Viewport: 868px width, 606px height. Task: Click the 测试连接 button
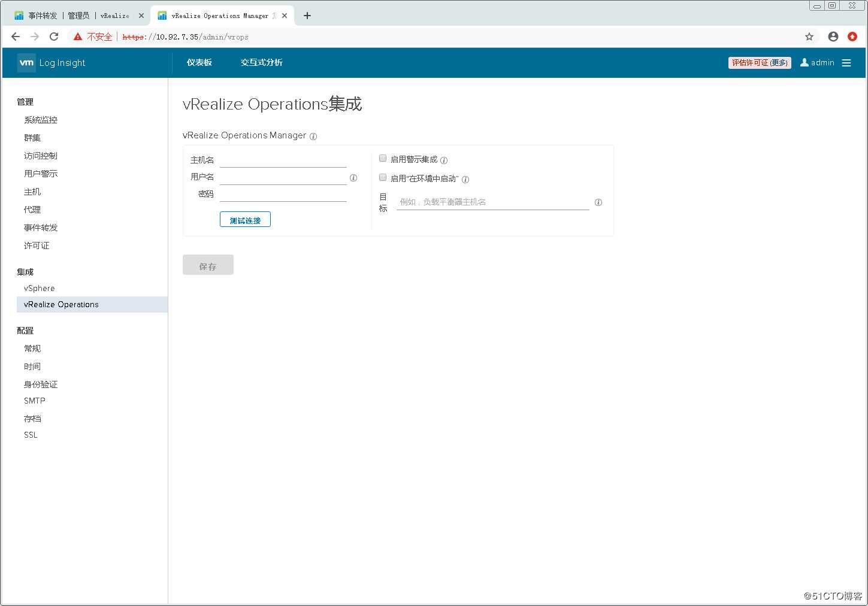[x=245, y=220]
